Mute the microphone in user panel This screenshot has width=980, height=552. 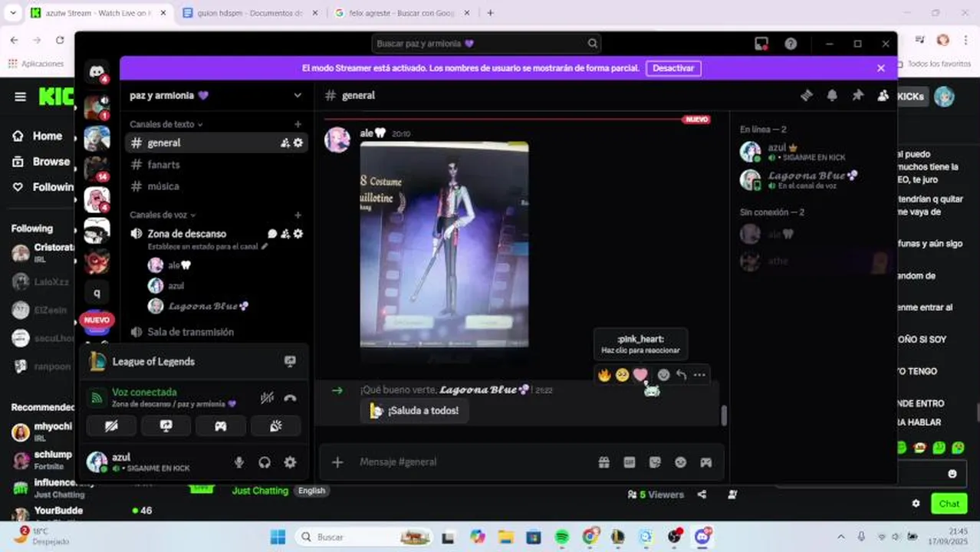click(x=239, y=462)
